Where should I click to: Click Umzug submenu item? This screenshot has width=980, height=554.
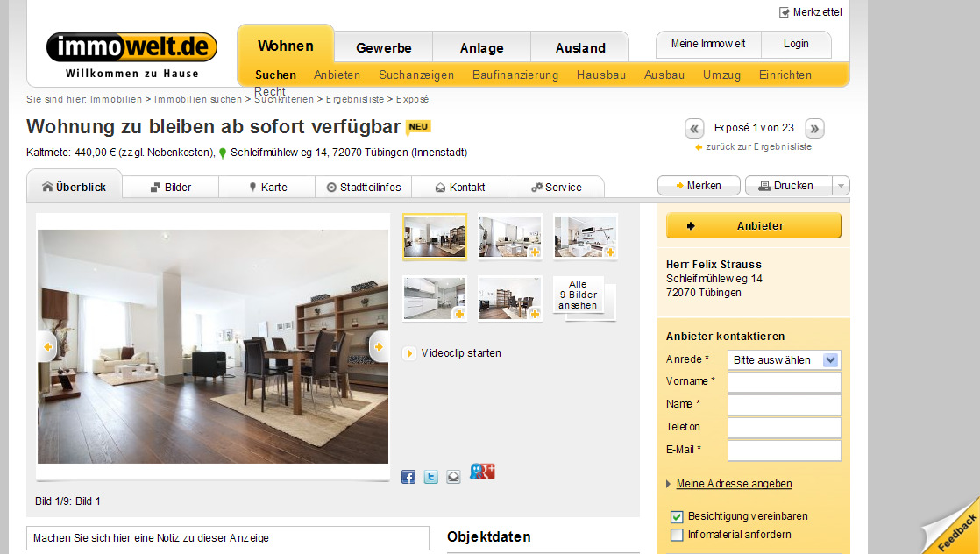tap(722, 75)
